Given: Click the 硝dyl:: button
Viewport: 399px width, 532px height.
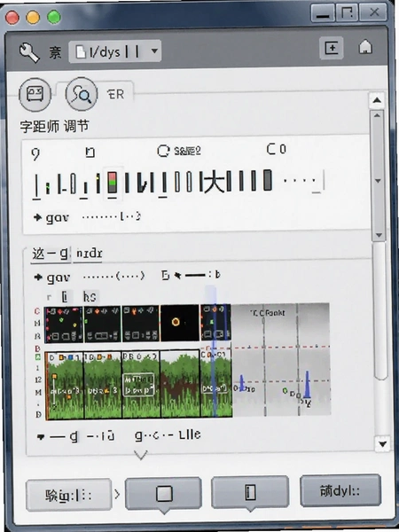Looking at the screenshot, I should coord(340,491).
